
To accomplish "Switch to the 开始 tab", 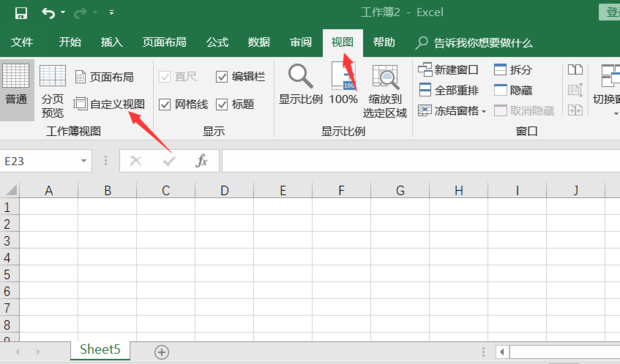I will (70, 42).
